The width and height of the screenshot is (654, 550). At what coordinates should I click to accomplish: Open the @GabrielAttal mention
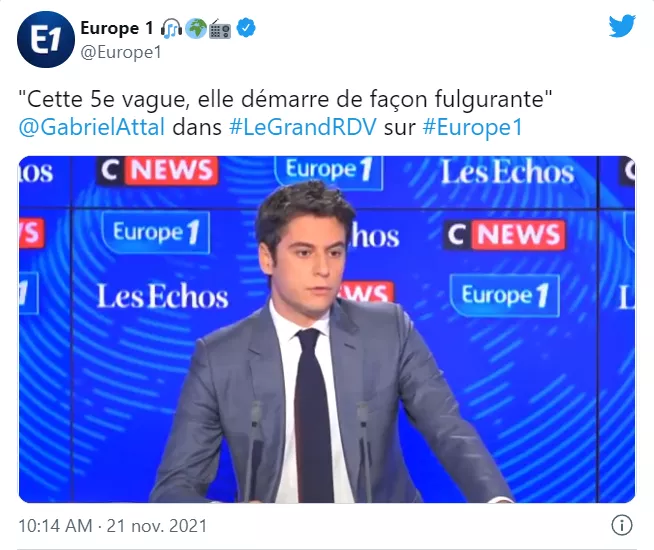pos(92,127)
